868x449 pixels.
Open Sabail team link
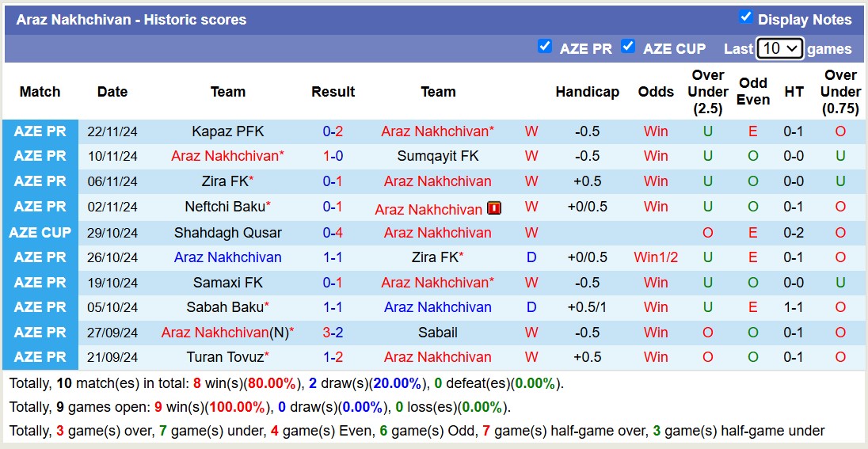click(x=438, y=333)
